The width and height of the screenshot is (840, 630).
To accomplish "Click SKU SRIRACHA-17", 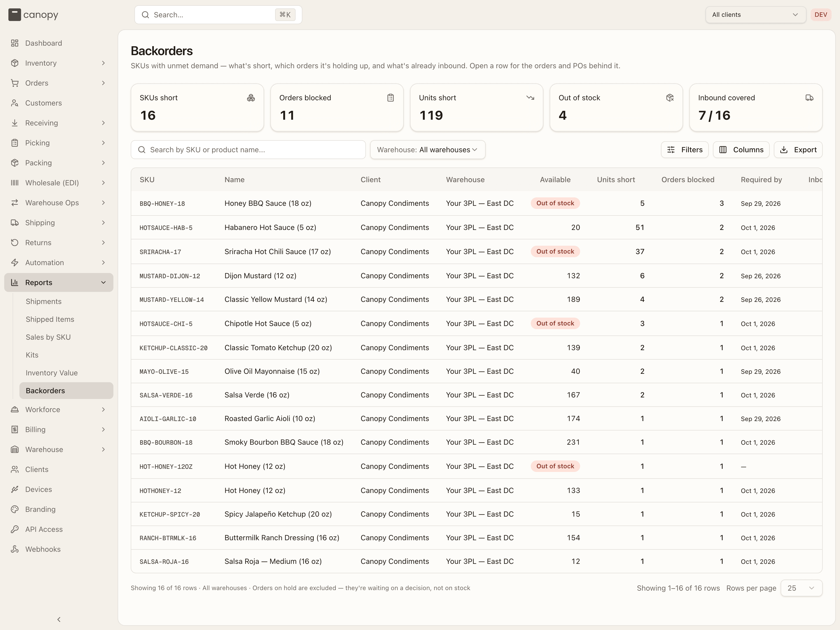I will tap(160, 252).
